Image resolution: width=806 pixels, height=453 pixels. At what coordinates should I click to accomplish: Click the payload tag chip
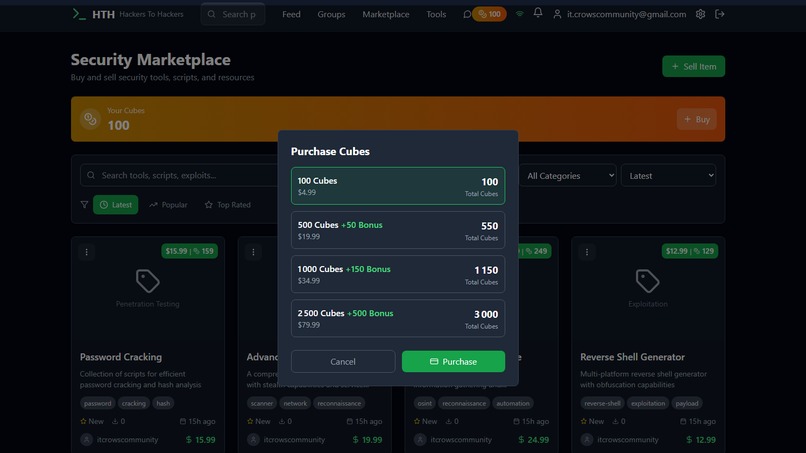click(687, 403)
